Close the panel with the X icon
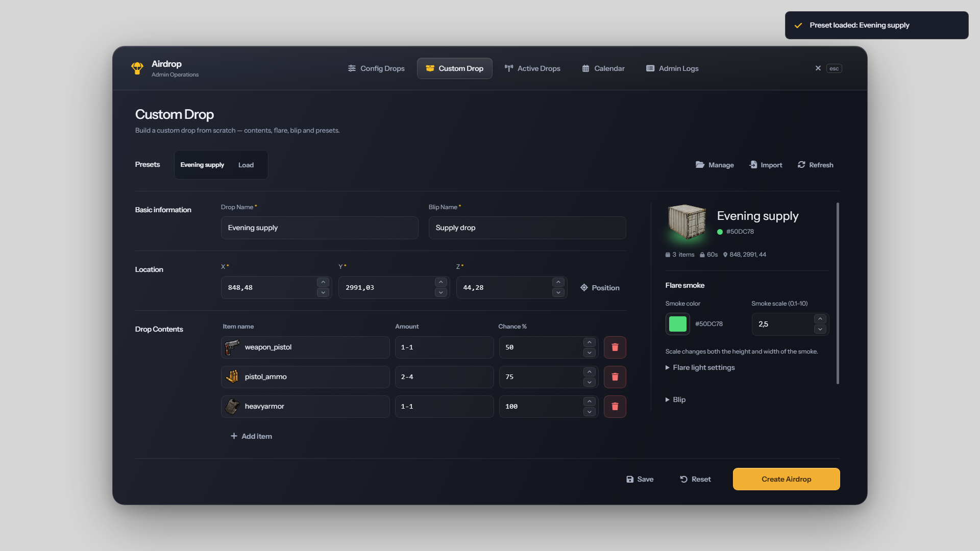Viewport: 980px width, 551px height. coord(818,68)
